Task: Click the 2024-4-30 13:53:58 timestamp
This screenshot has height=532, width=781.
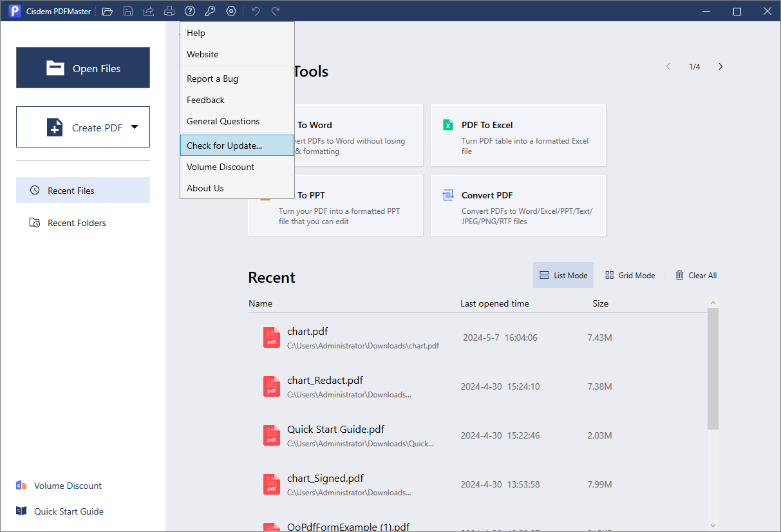Action: pos(500,484)
